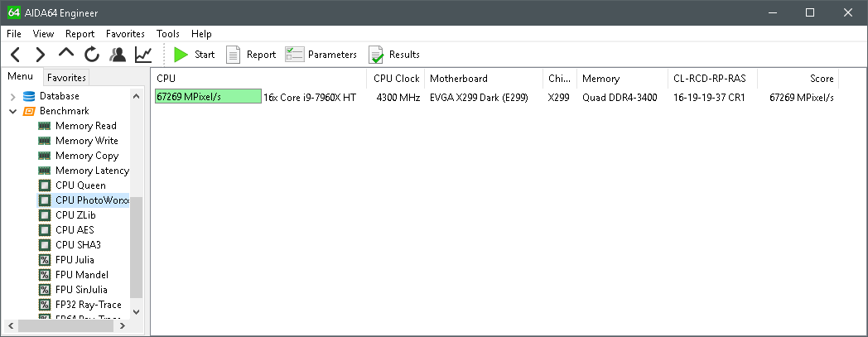Open the graph chart toolbar icon
Image resolution: width=868 pixels, height=337 pixels.
tap(143, 54)
